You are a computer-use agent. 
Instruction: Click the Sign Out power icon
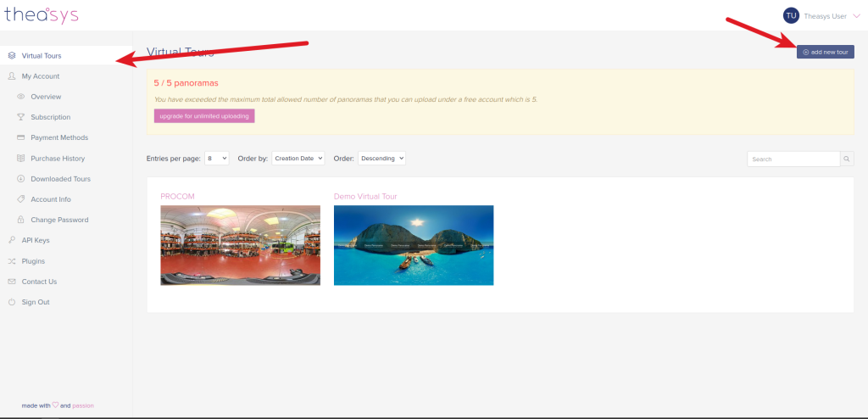[x=12, y=302]
